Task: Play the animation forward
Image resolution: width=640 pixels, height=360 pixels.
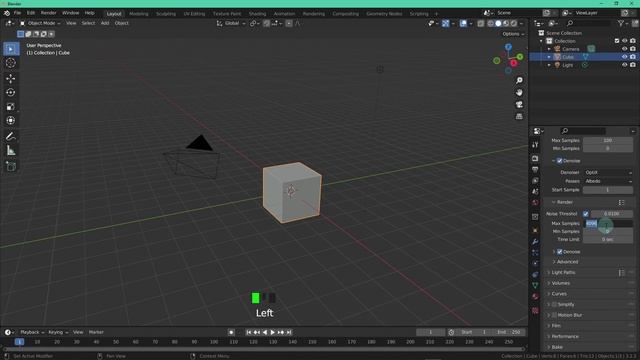Action: [273, 333]
